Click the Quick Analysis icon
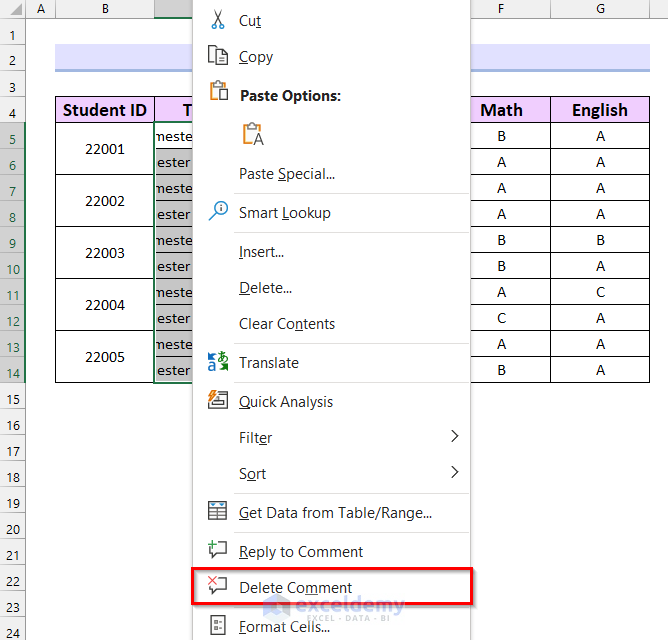Image resolution: width=668 pixels, height=640 pixels. (x=218, y=400)
